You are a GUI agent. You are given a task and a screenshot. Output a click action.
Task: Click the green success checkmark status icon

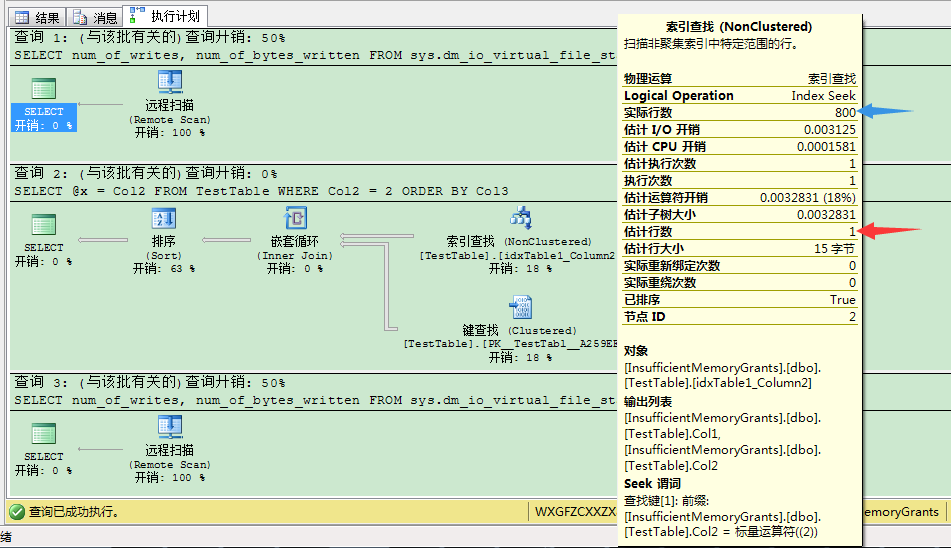pyautogui.click(x=17, y=512)
